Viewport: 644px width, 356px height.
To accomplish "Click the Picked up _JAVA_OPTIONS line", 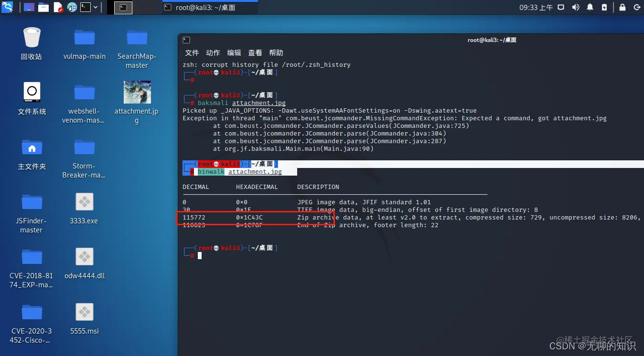I will [x=330, y=110].
